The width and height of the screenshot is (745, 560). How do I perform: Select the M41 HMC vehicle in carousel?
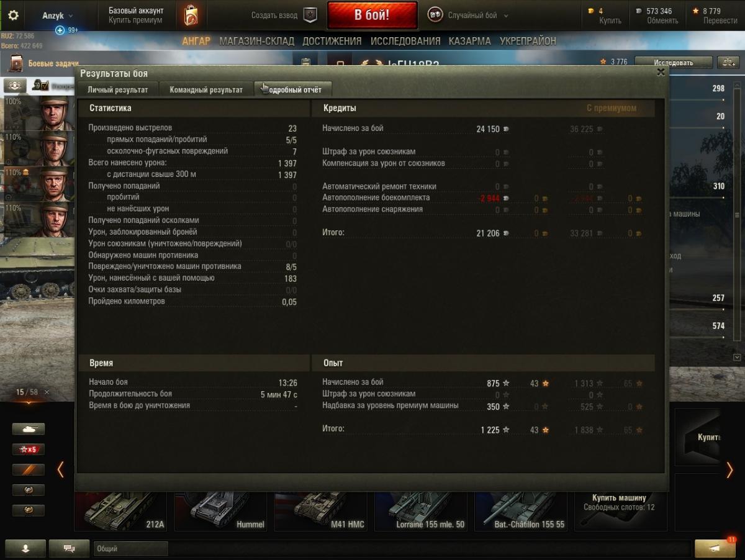[321, 510]
